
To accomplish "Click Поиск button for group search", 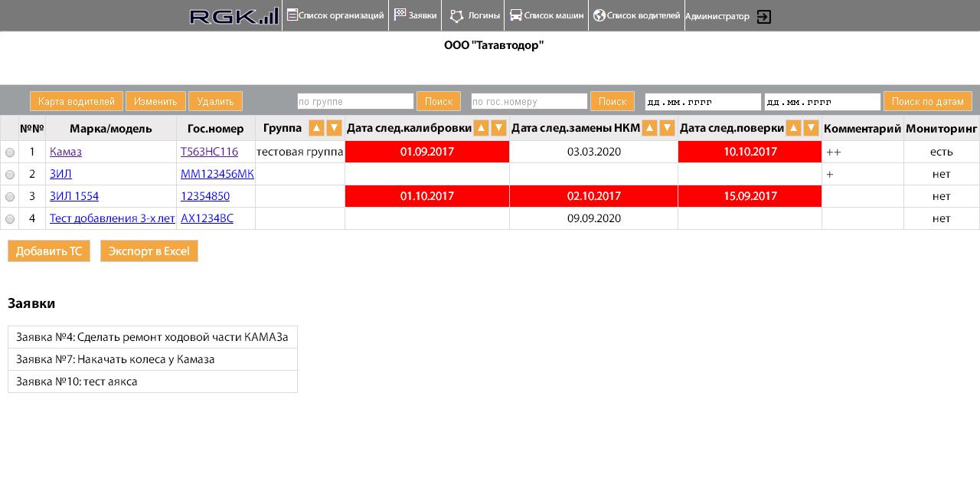I will click(439, 101).
